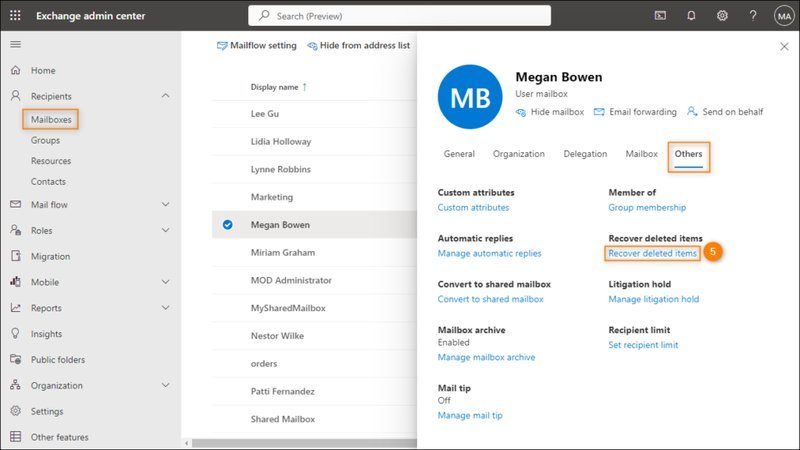Click Set recipient limit link
This screenshot has width=800, height=450.
tap(643, 345)
